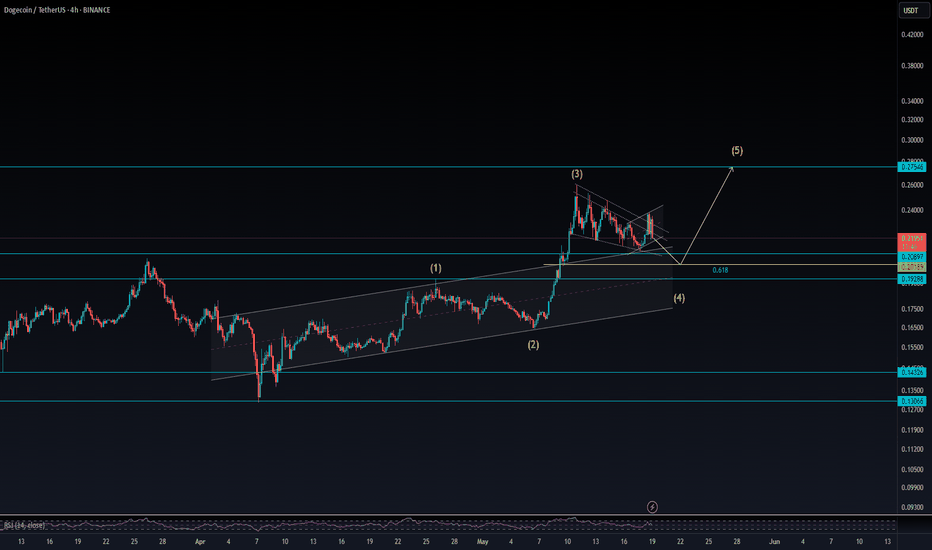Select the Dogecoin / TetherUS chart title

(57, 10)
